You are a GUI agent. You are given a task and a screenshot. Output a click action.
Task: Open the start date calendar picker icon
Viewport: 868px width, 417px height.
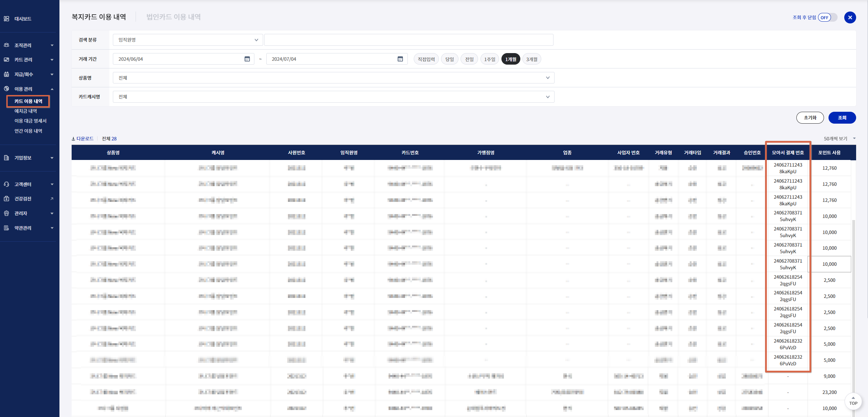(x=247, y=59)
